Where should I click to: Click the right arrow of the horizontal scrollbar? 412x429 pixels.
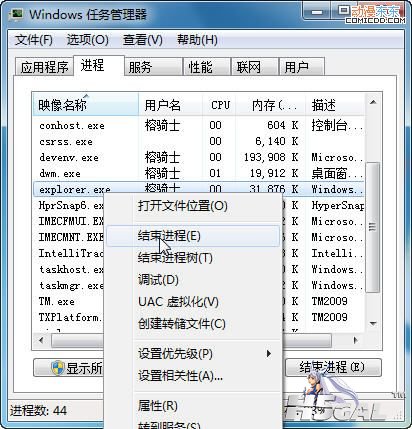point(355,340)
